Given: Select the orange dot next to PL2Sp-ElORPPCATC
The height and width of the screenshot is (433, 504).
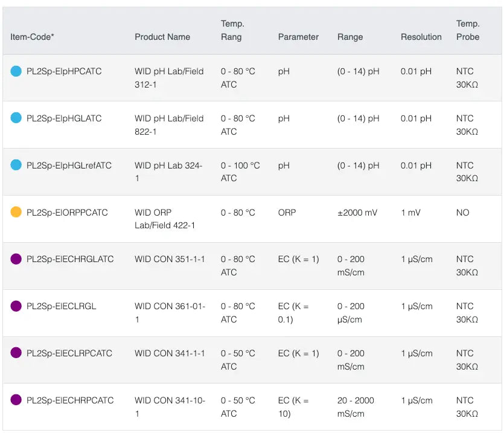Looking at the screenshot, I should click(16, 213).
